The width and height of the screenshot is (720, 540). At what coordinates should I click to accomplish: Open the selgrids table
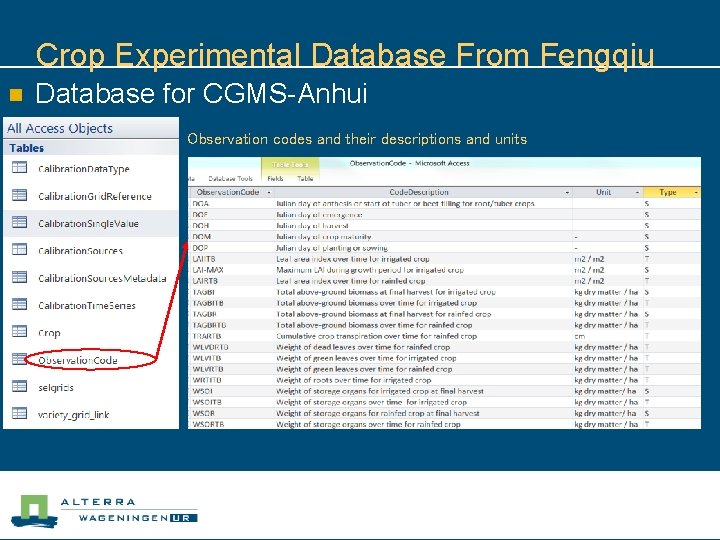56,388
